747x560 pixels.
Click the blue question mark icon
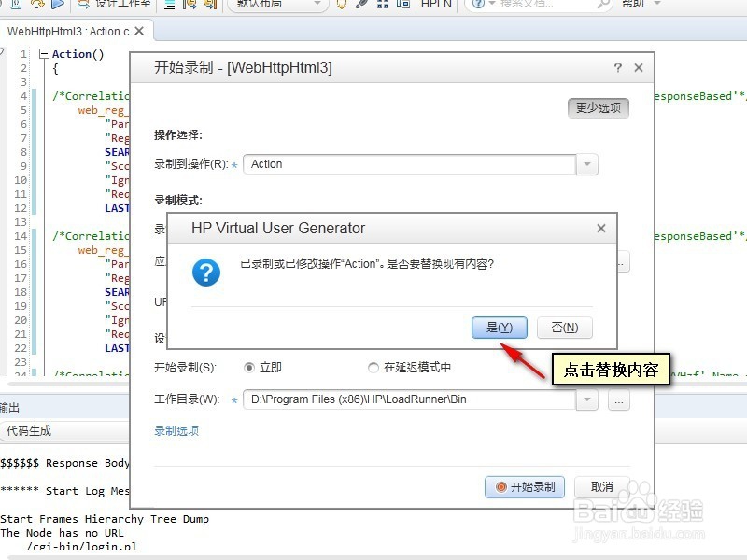click(206, 273)
